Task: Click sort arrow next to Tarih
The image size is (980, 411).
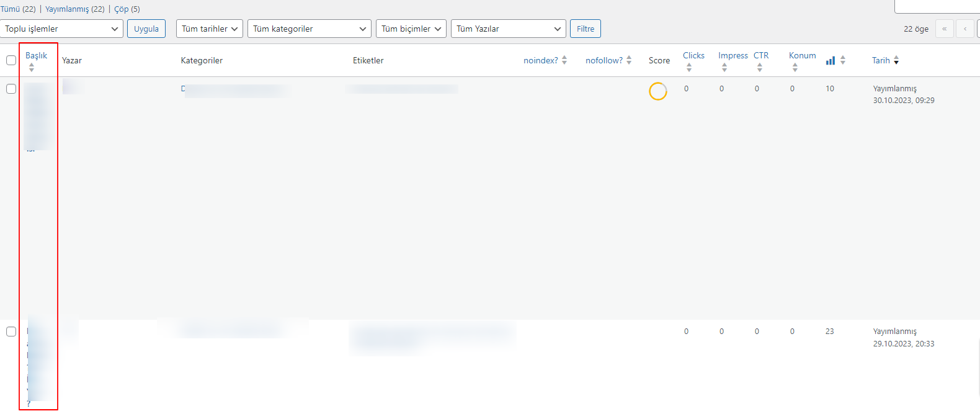Action: click(896, 60)
